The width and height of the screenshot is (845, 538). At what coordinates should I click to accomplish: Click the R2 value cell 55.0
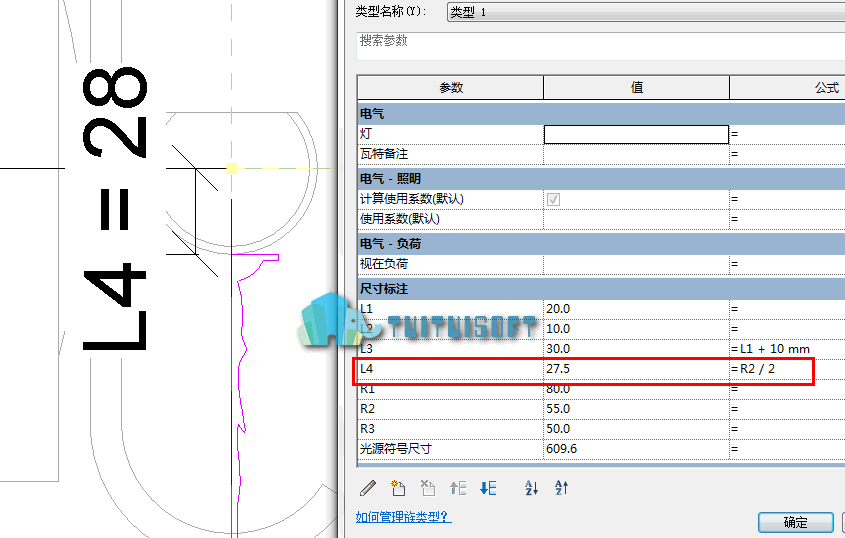pyautogui.click(x=636, y=409)
